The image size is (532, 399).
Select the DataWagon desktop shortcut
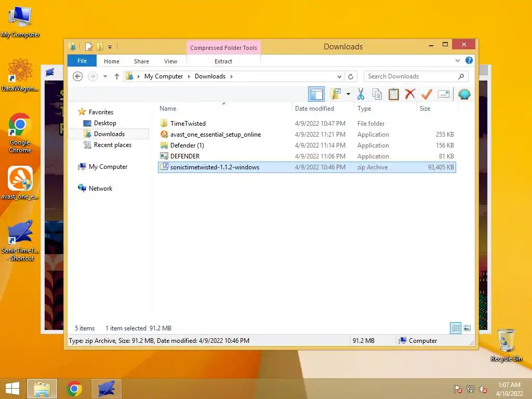20,75
